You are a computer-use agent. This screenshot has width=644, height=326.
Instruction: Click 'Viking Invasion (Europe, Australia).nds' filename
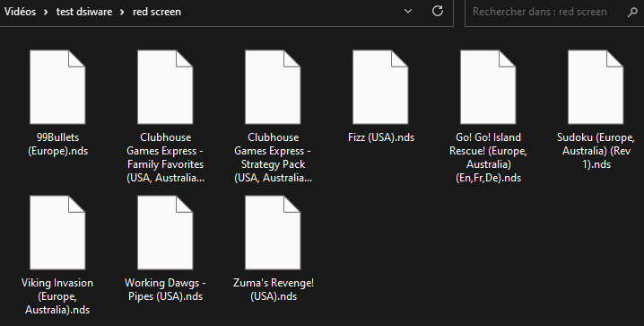click(x=57, y=296)
